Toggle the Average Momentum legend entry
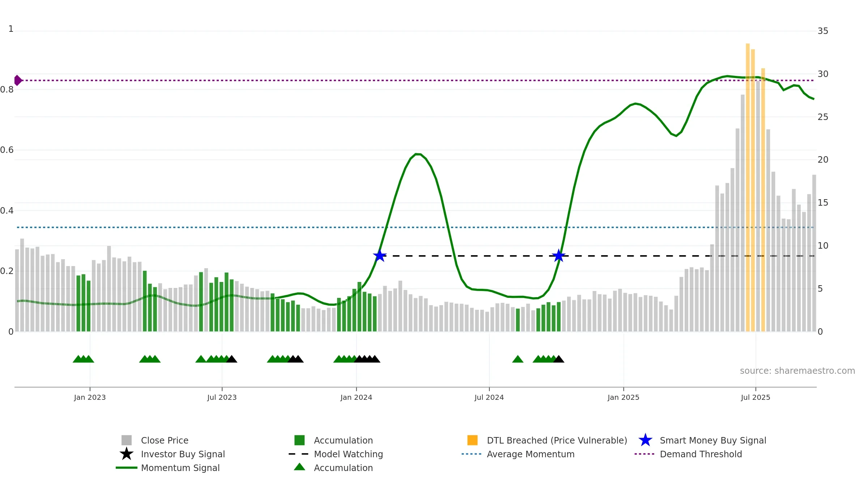This screenshot has height=488, width=868. (x=518, y=454)
